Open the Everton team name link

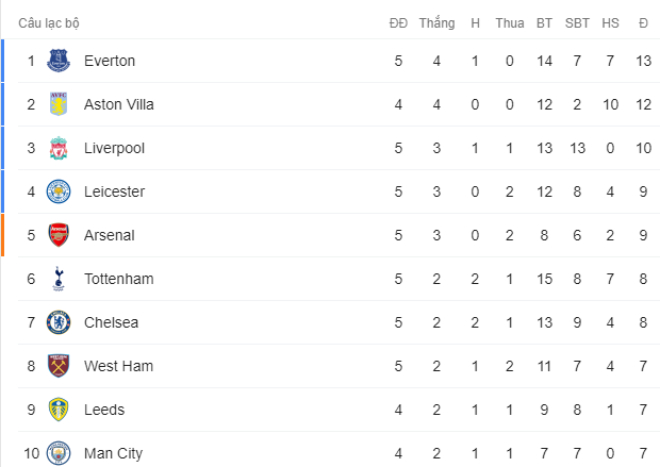click(x=109, y=61)
